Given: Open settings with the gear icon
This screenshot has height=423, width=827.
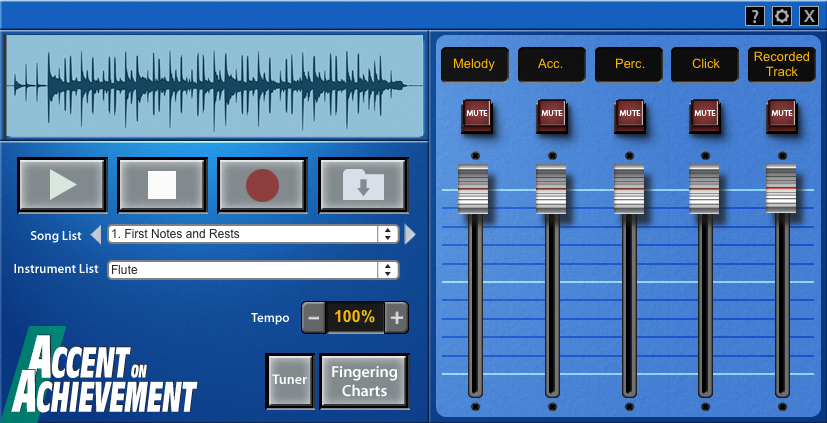Looking at the screenshot, I should (x=782, y=16).
